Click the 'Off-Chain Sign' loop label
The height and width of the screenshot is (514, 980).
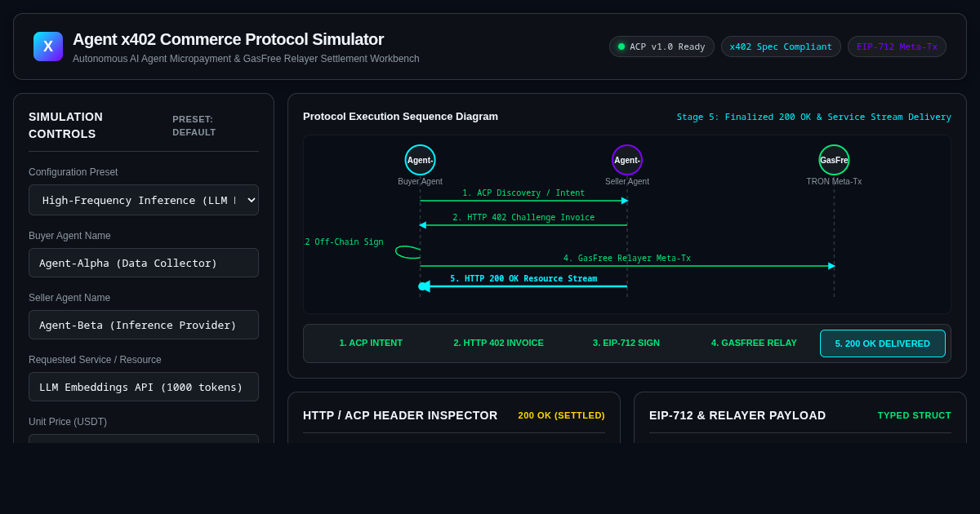click(x=344, y=242)
